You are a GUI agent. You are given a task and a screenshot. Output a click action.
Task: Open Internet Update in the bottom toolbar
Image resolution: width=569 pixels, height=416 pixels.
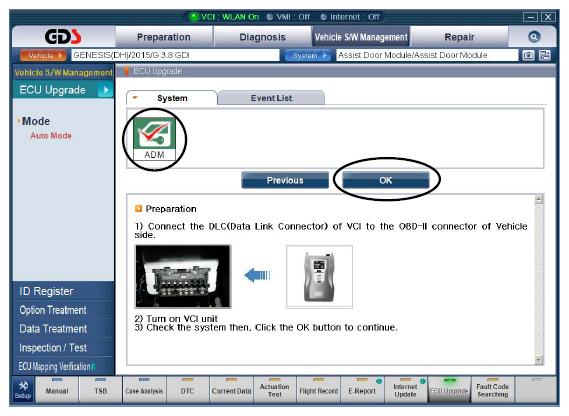click(405, 390)
